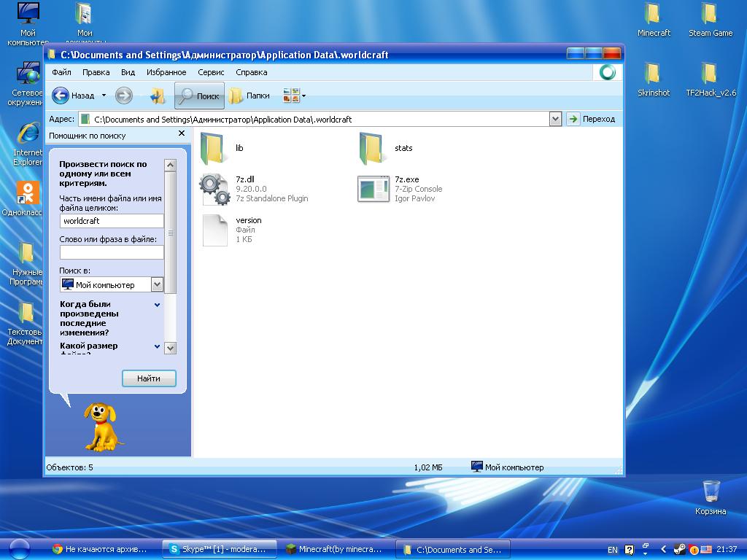Expand the address bar dropdown arrow
Image resolution: width=747 pixels, height=560 pixels.
[555, 119]
